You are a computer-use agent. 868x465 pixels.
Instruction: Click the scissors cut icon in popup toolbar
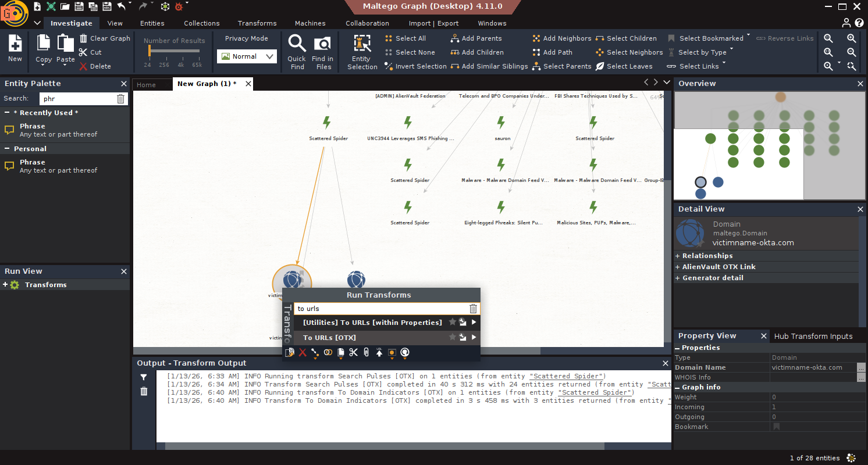pyautogui.click(x=353, y=352)
